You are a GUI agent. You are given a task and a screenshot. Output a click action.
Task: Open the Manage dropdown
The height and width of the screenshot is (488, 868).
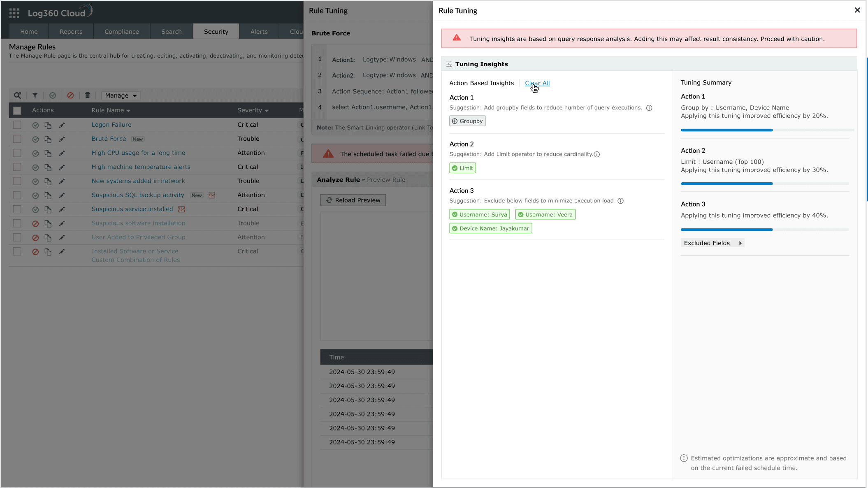click(x=121, y=95)
